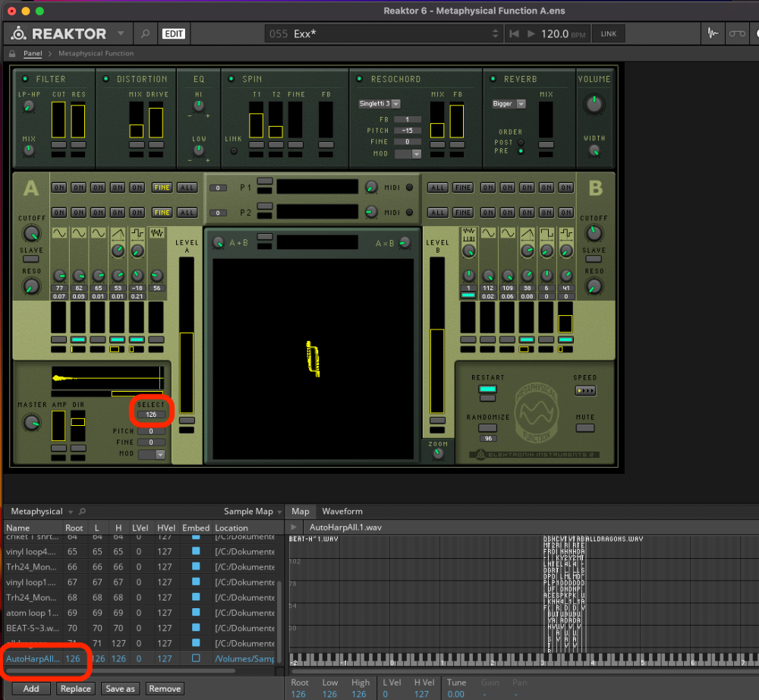Toggle the RESOCHORD power LED
The width and height of the screenshot is (759, 700).
pyautogui.click(x=360, y=78)
